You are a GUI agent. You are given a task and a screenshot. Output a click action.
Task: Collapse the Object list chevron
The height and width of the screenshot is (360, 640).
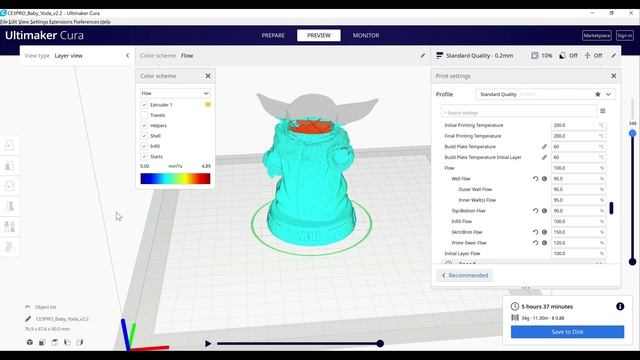[x=27, y=307]
